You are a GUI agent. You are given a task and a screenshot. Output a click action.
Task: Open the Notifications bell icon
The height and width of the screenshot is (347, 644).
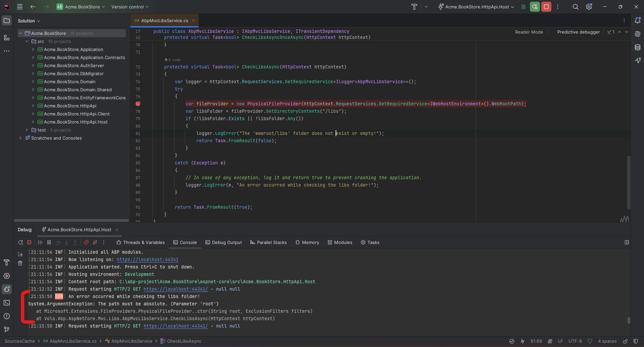click(638, 20)
